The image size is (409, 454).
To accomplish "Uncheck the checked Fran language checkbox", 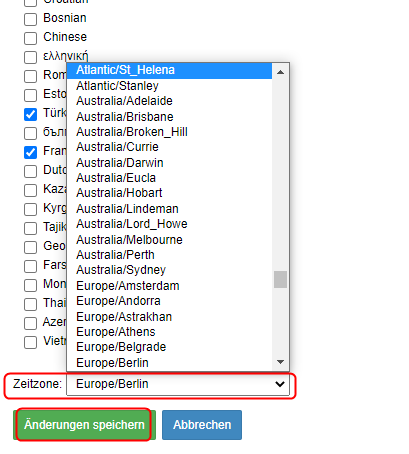I will [x=30, y=152].
